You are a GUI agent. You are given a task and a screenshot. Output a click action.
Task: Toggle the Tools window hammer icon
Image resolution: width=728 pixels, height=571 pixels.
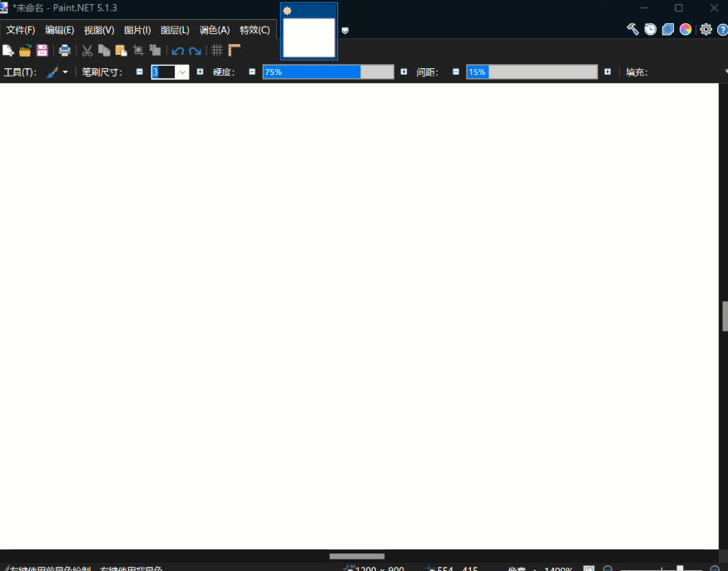(632, 29)
